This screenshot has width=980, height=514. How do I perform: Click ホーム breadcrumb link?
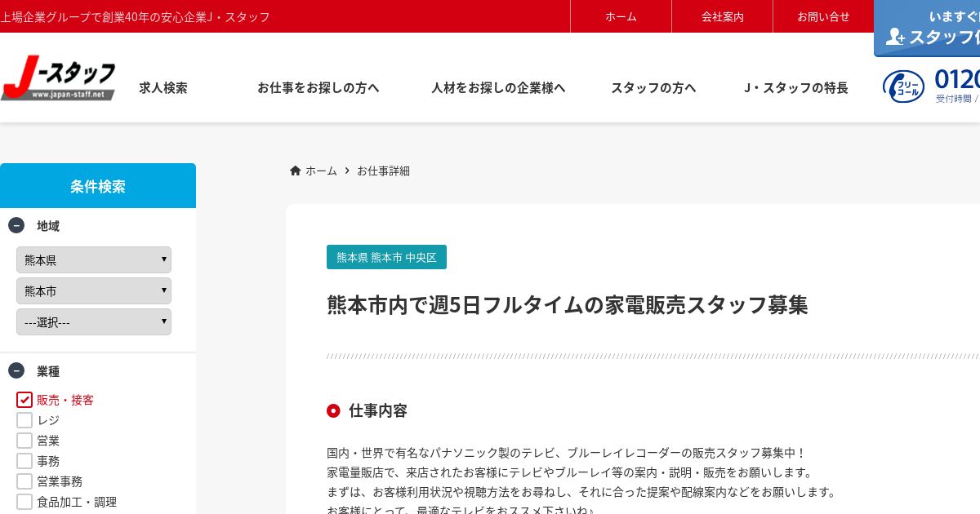pos(321,171)
